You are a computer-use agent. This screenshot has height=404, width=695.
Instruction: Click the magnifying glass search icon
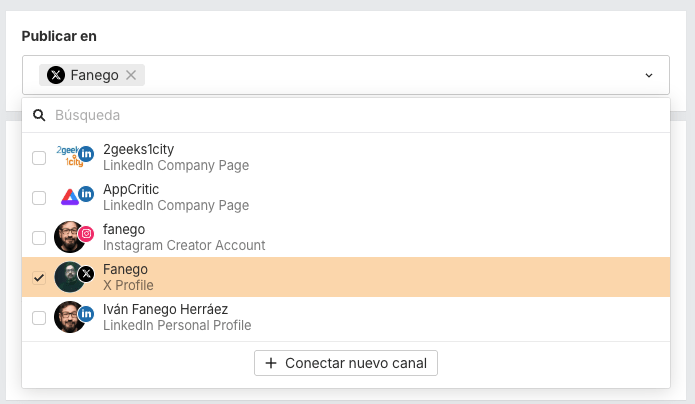(x=40, y=115)
